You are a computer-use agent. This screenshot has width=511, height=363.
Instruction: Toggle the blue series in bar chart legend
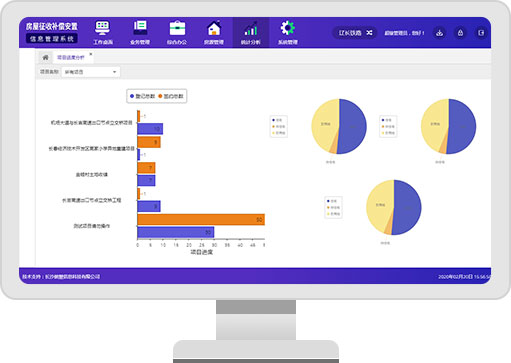coord(142,96)
